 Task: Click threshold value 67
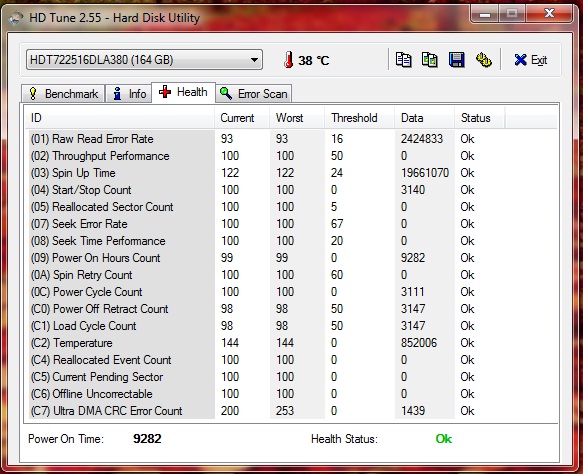tap(337, 224)
